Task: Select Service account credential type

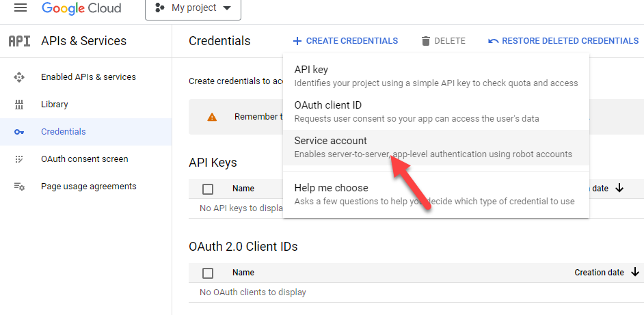Action: 435,148
